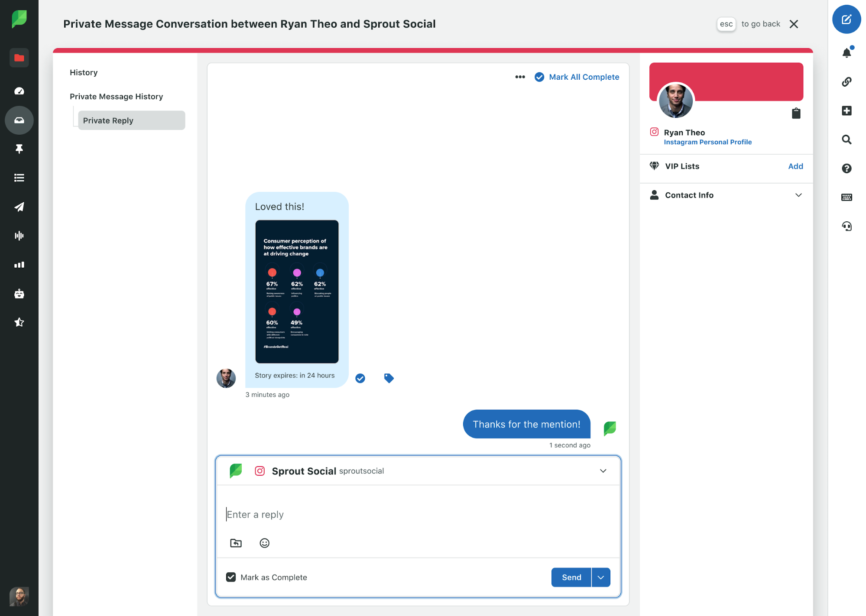Toggle the Mark as Complete checkbox
Image resolution: width=866 pixels, height=616 pixels.
(231, 577)
